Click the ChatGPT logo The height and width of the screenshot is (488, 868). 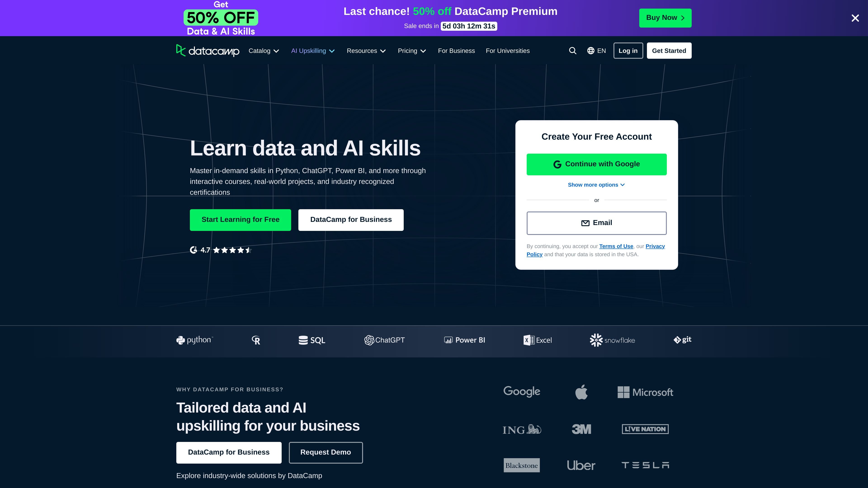(384, 340)
